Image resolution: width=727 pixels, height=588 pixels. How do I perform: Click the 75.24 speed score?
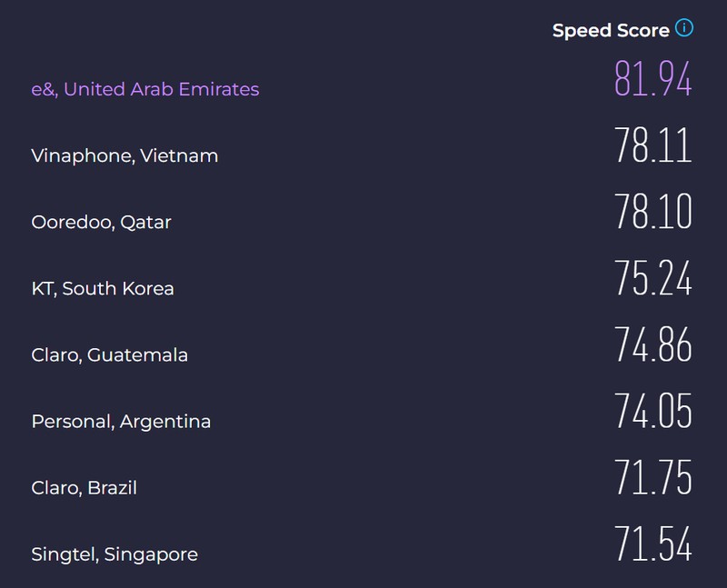(x=653, y=278)
